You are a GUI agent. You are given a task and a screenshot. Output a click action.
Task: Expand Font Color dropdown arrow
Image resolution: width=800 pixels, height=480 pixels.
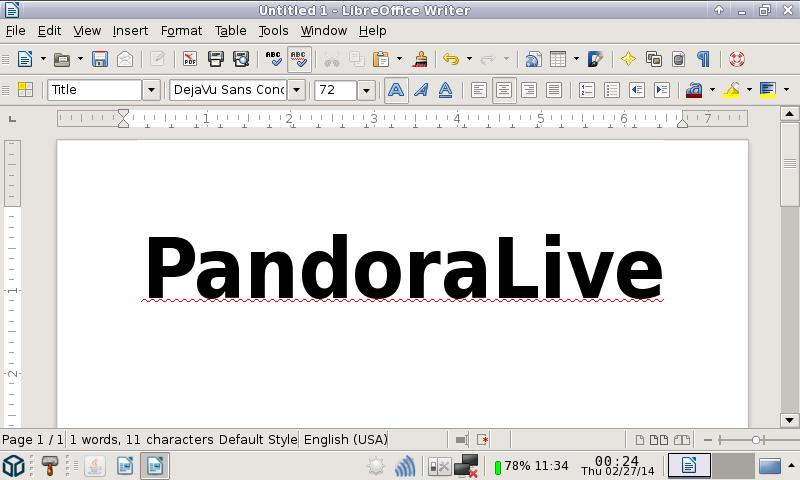coord(712,90)
